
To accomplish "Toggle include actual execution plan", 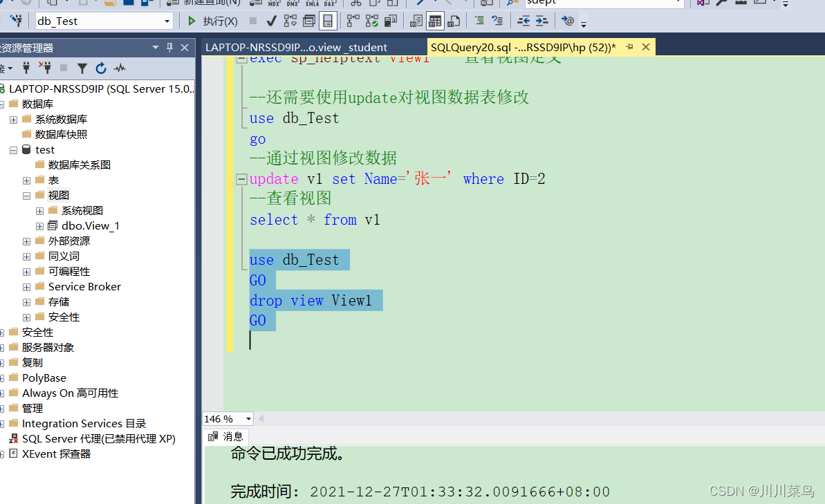I will pyautogui.click(x=353, y=21).
